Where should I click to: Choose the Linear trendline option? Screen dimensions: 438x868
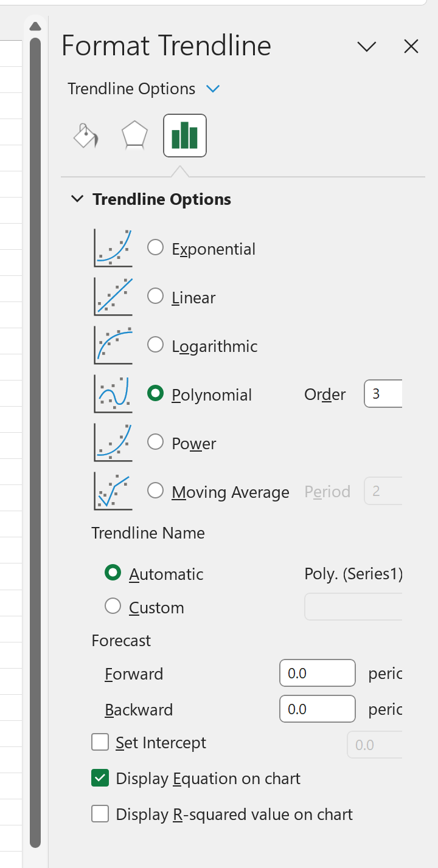tap(156, 296)
